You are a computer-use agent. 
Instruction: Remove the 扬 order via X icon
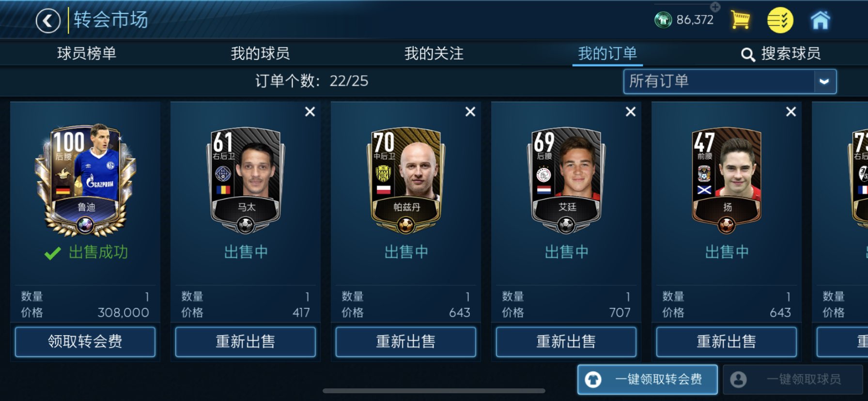[791, 112]
